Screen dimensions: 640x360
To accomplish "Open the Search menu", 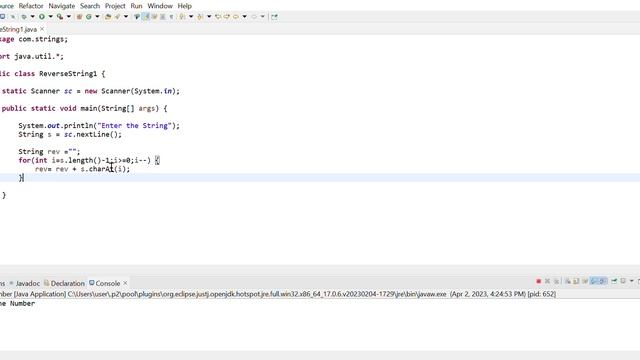I will [90, 6].
